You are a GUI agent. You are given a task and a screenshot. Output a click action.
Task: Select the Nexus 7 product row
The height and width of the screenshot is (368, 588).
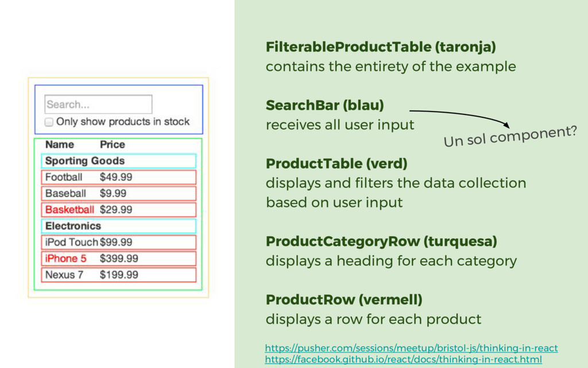tap(118, 275)
